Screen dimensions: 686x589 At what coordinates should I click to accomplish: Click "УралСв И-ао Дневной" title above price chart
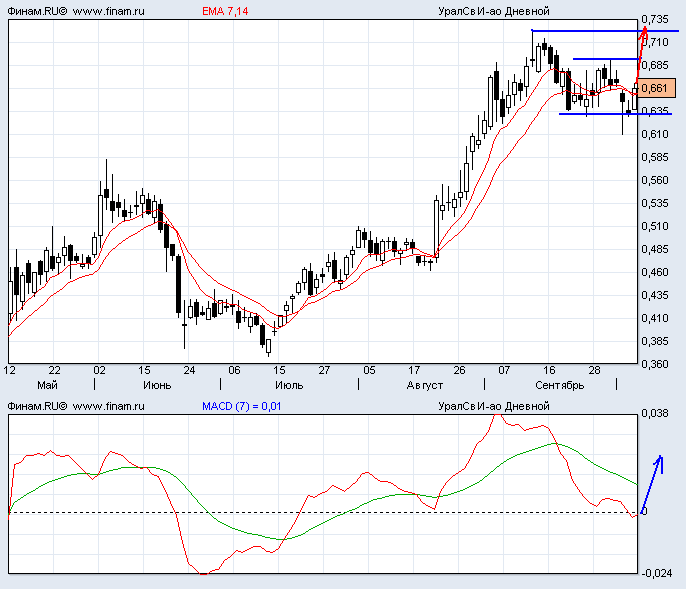(x=494, y=11)
